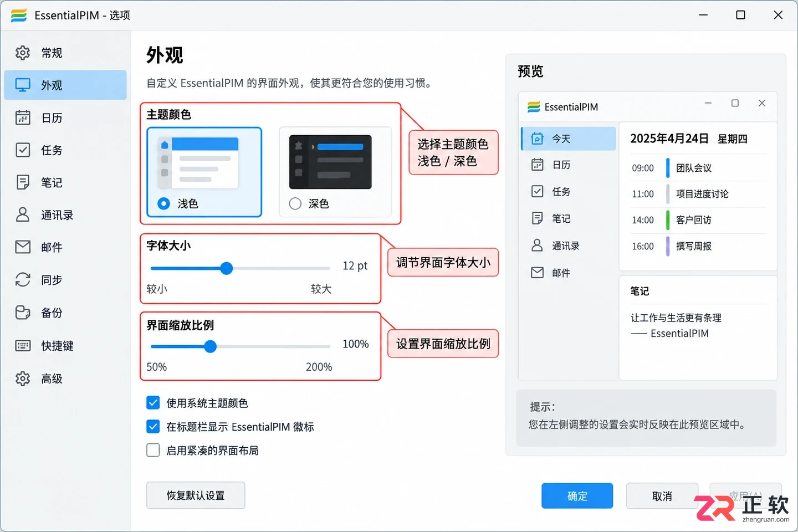Toggle 使用系统主题颜色 checkbox
This screenshot has width=798, height=532.
pyautogui.click(x=153, y=403)
